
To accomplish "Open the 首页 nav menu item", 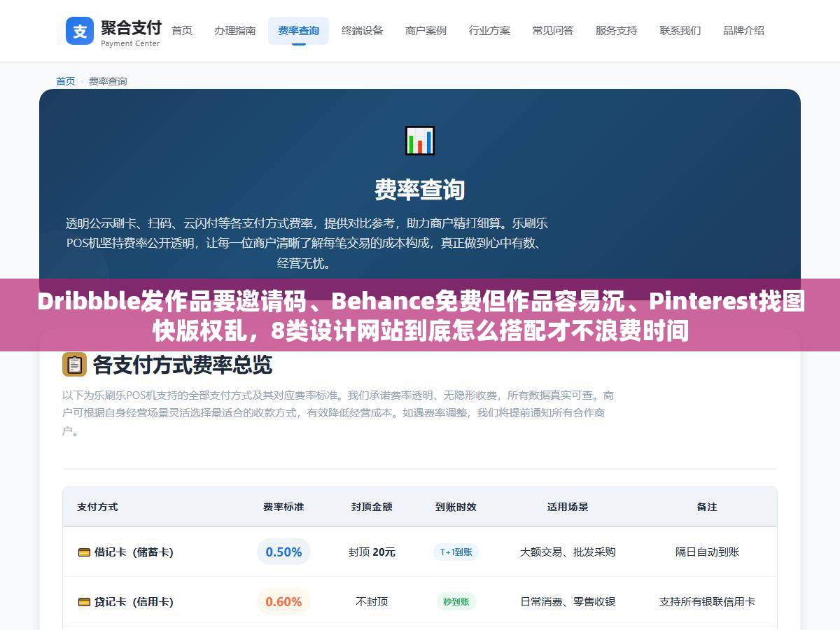I will pyautogui.click(x=182, y=31).
